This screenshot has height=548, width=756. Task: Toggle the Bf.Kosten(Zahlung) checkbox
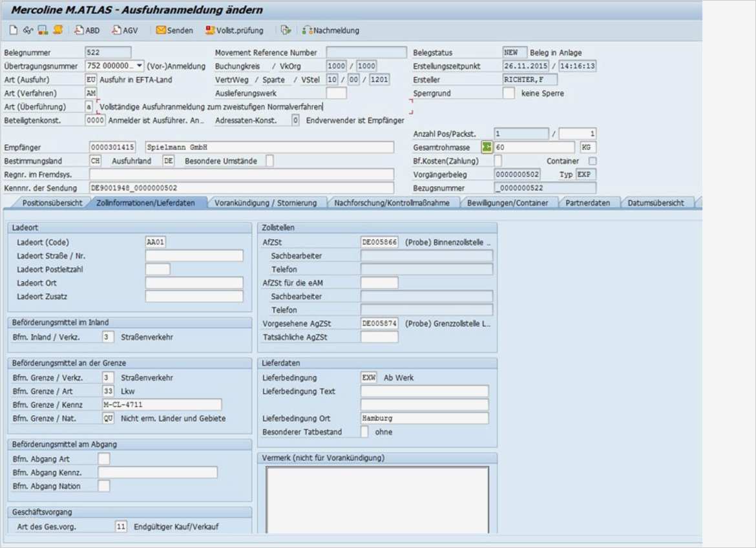point(498,161)
